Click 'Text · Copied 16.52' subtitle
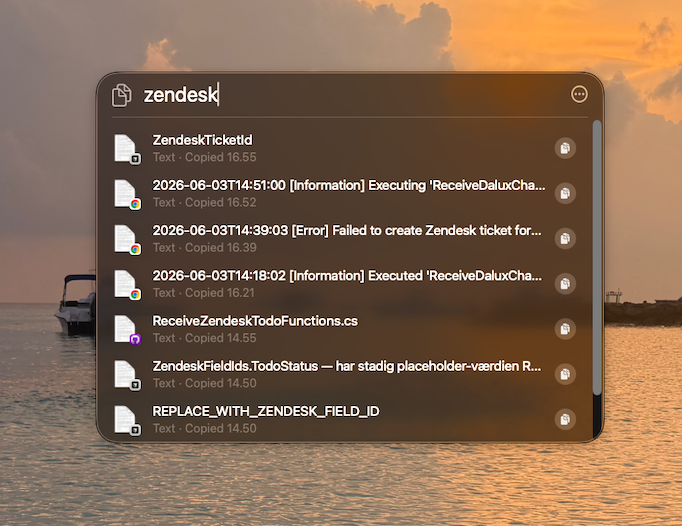 pos(204,203)
